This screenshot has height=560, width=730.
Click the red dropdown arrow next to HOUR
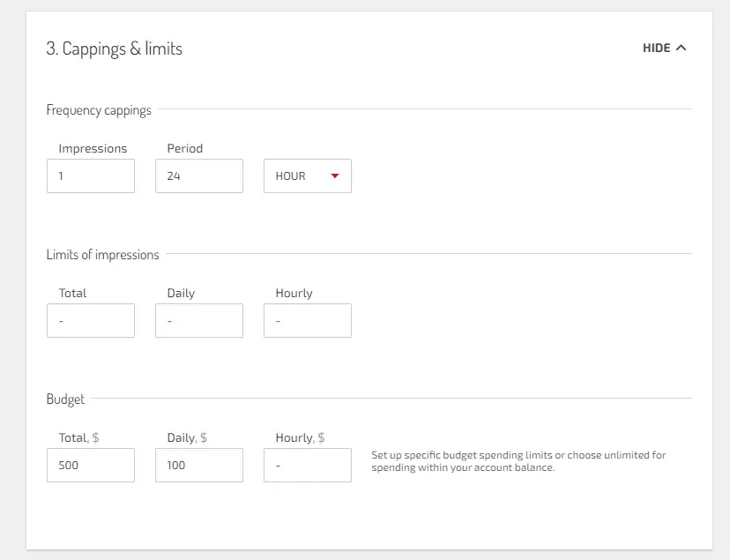[335, 175]
